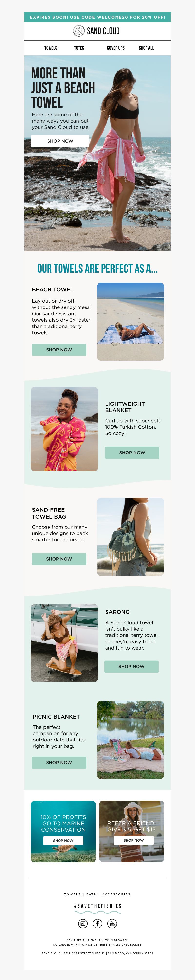
Task: Open Shop All in navigation
Action: pos(146,48)
